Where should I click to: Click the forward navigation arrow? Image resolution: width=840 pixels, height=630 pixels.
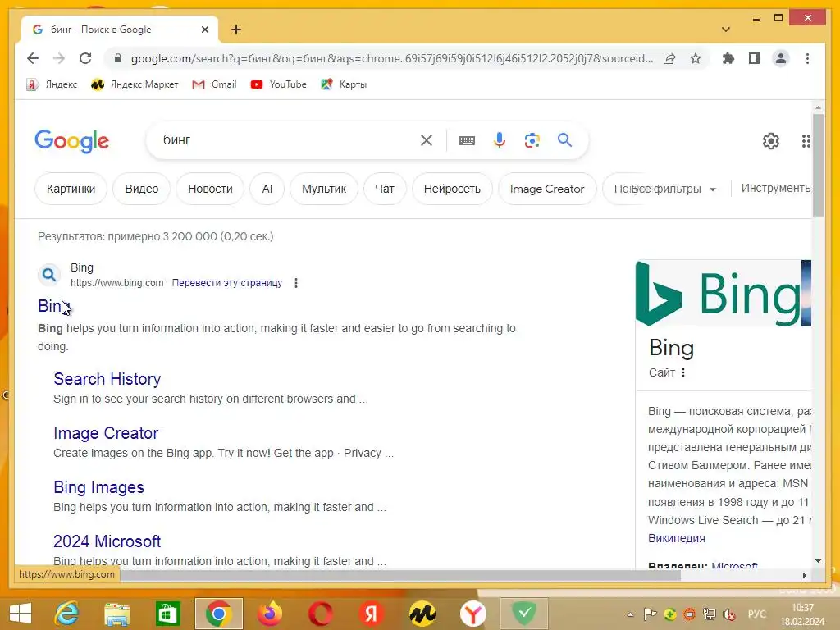[59, 58]
